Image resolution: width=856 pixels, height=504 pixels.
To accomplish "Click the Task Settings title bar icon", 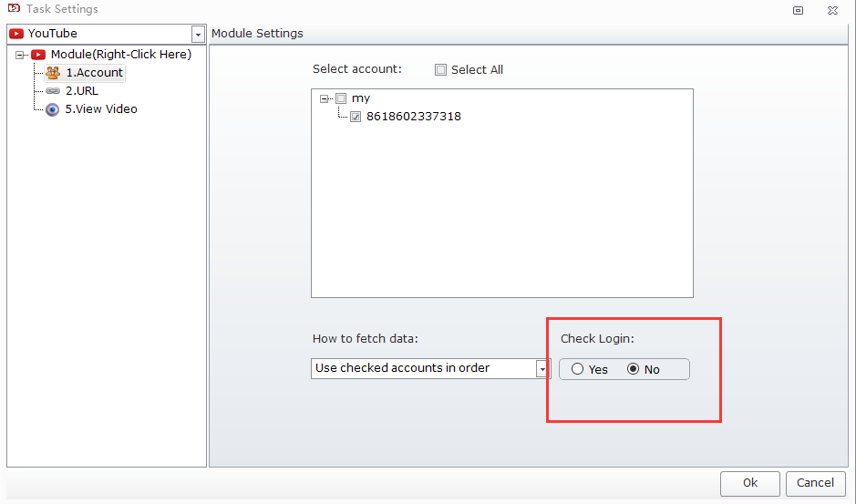I will [x=13, y=9].
